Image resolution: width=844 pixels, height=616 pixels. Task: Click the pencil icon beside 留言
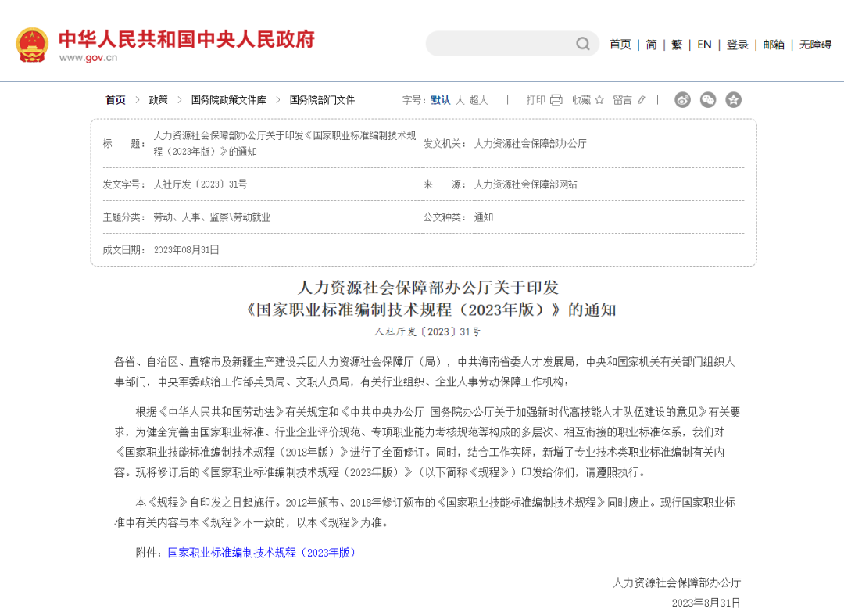click(641, 100)
